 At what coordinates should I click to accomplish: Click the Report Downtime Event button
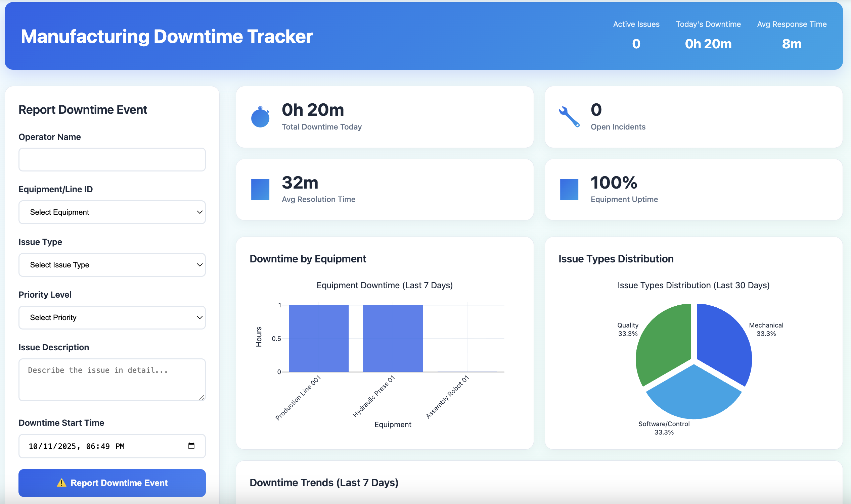click(112, 483)
